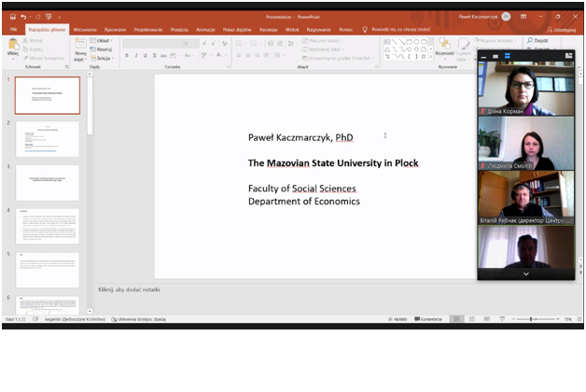Expand the shapes gallery more arrow
Screen dimensions: 586x392
click(x=431, y=57)
